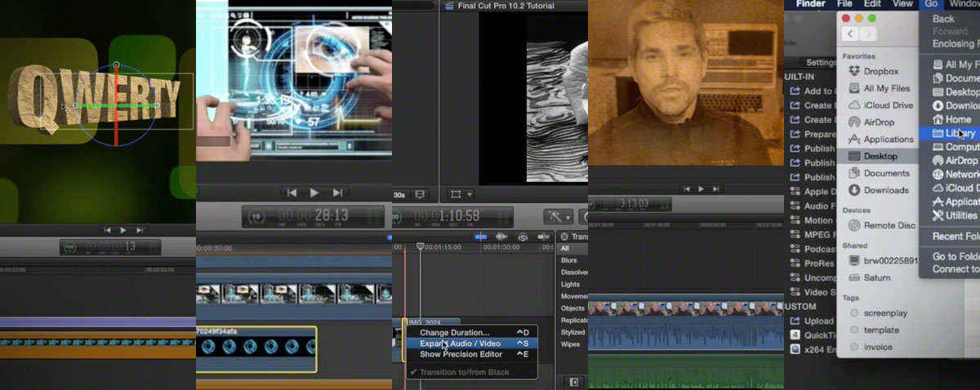Screen dimensions: 980x390
Task: Select the green audio waveform clip
Action: 686,372
